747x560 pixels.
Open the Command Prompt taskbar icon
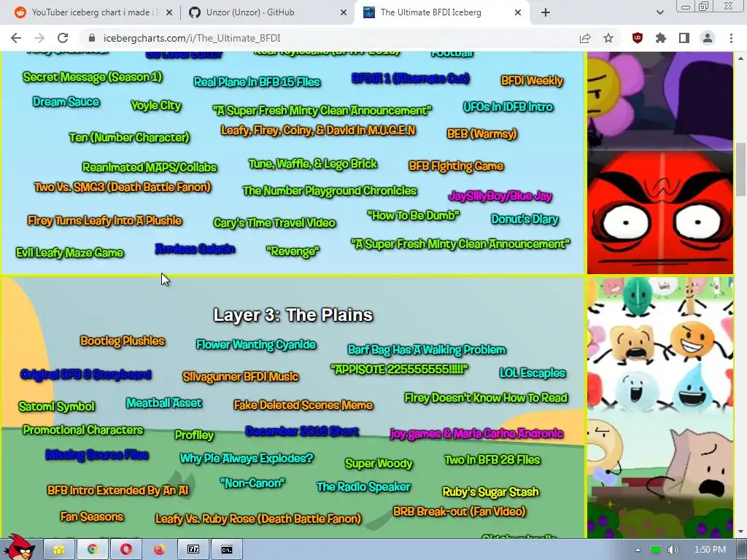pos(227,550)
